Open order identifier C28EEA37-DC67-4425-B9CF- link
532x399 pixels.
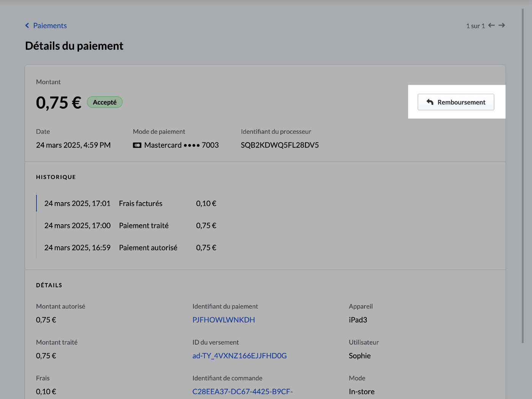coord(242,391)
